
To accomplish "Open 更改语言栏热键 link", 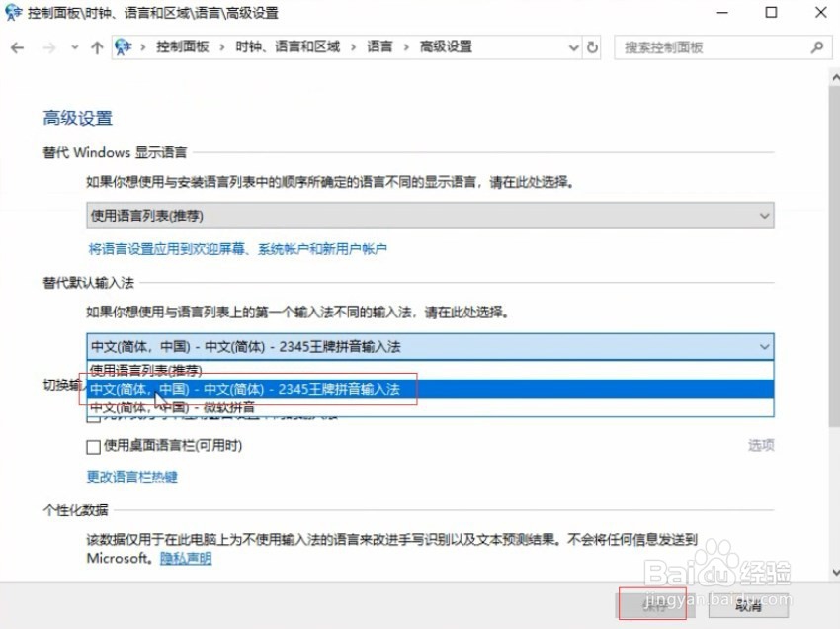I will click(x=131, y=476).
